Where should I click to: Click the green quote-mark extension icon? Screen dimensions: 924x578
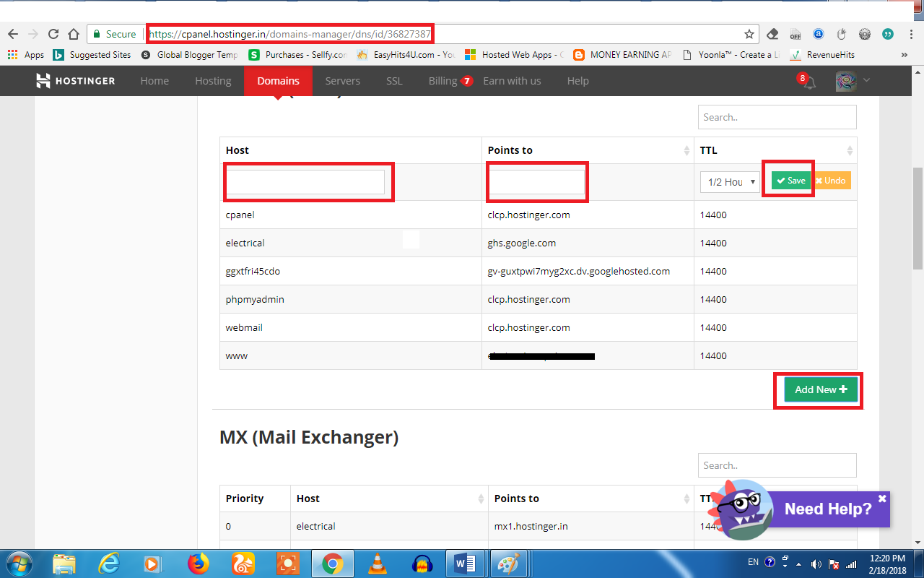coord(887,34)
